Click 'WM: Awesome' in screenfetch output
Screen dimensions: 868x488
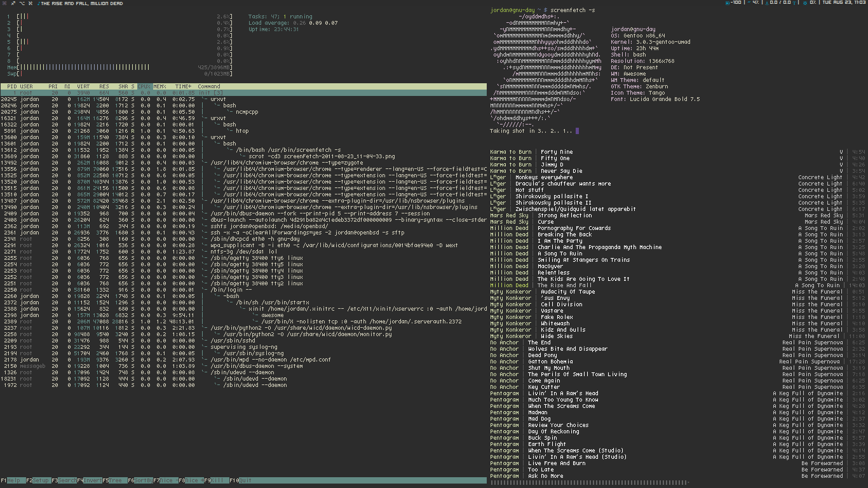628,74
